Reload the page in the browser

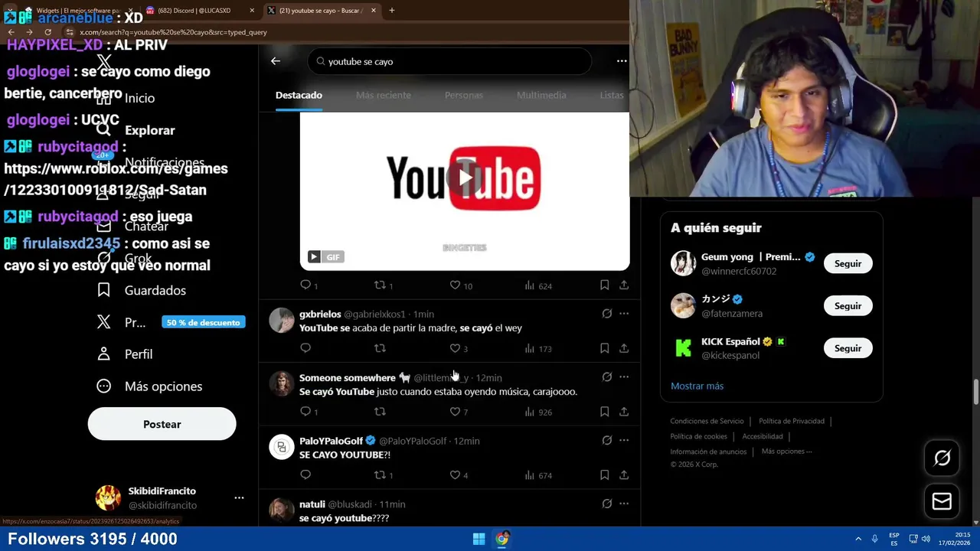pyautogui.click(x=47, y=32)
